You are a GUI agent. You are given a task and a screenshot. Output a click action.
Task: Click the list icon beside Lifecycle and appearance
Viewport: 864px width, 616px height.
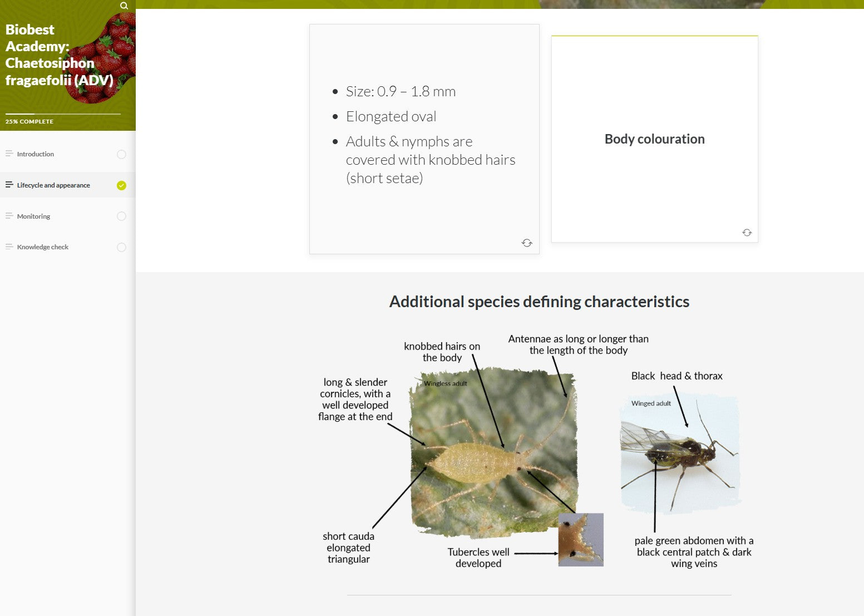(x=9, y=185)
